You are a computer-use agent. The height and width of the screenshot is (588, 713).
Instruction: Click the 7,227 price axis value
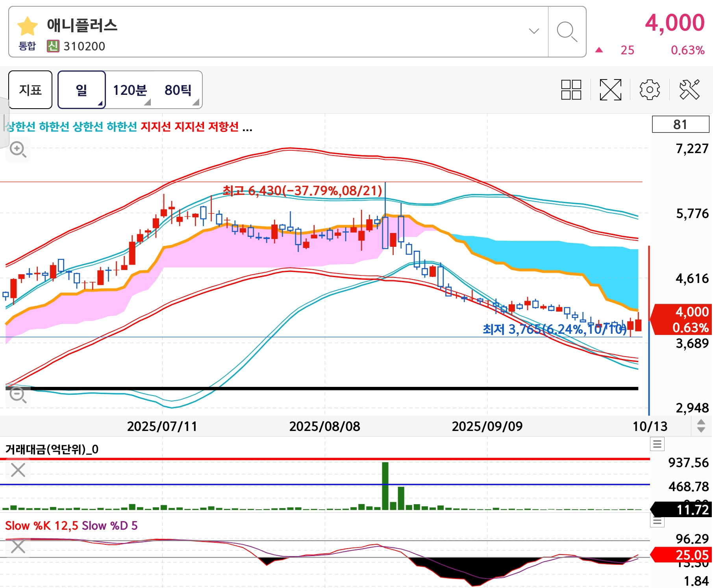(692, 149)
